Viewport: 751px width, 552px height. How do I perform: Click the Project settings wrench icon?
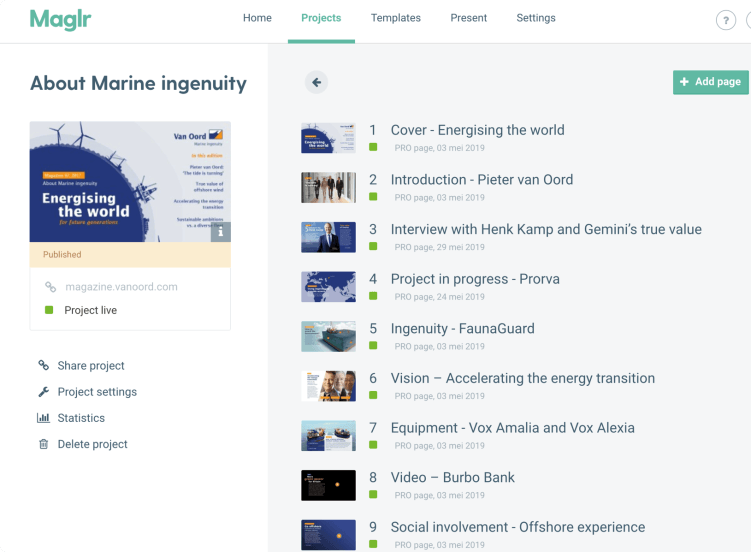tap(44, 392)
